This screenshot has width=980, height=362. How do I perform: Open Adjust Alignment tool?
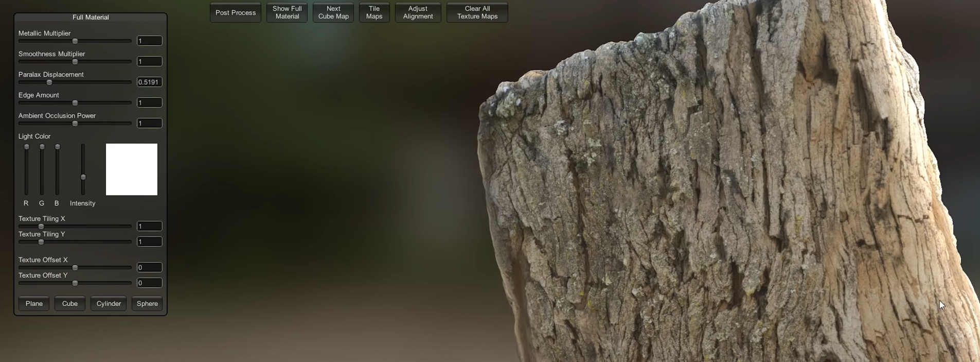click(418, 12)
